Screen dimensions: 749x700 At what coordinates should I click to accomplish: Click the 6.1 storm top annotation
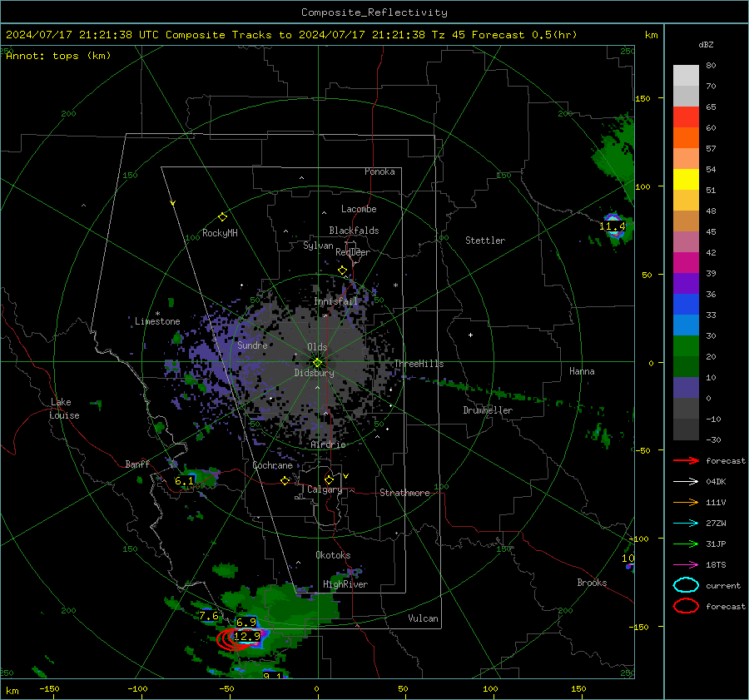tap(185, 481)
